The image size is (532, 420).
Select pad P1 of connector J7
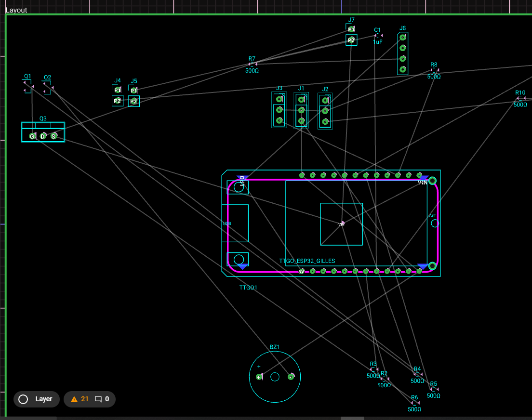click(351, 29)
